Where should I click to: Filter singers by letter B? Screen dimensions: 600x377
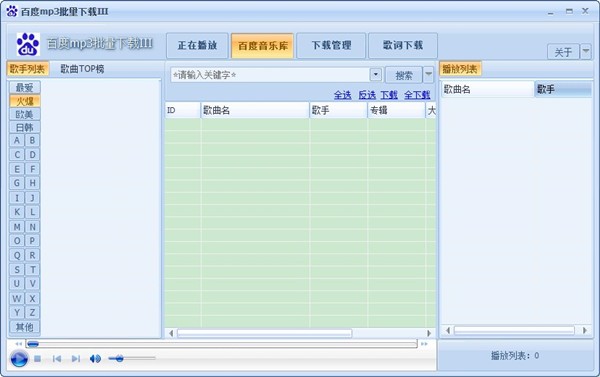coord(33,140)
